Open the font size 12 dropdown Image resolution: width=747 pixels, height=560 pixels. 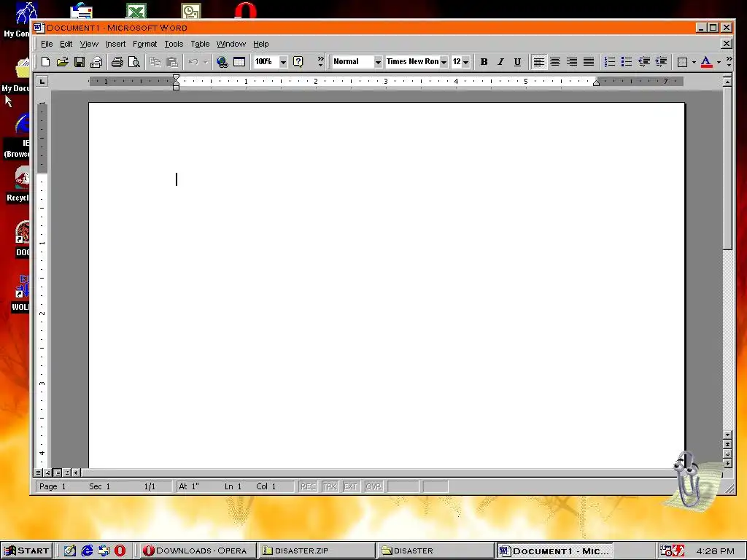pyautogui.click(x=465, y=62)
